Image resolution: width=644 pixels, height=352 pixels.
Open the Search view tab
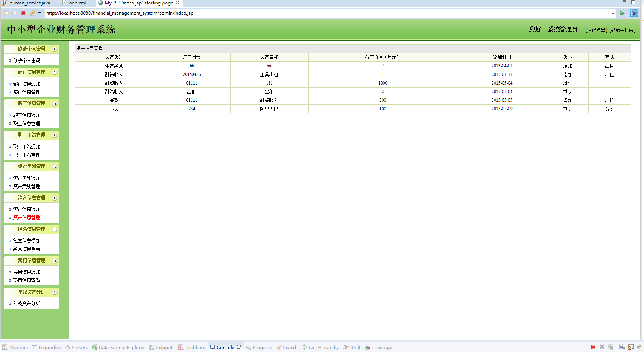click(287, 347)
